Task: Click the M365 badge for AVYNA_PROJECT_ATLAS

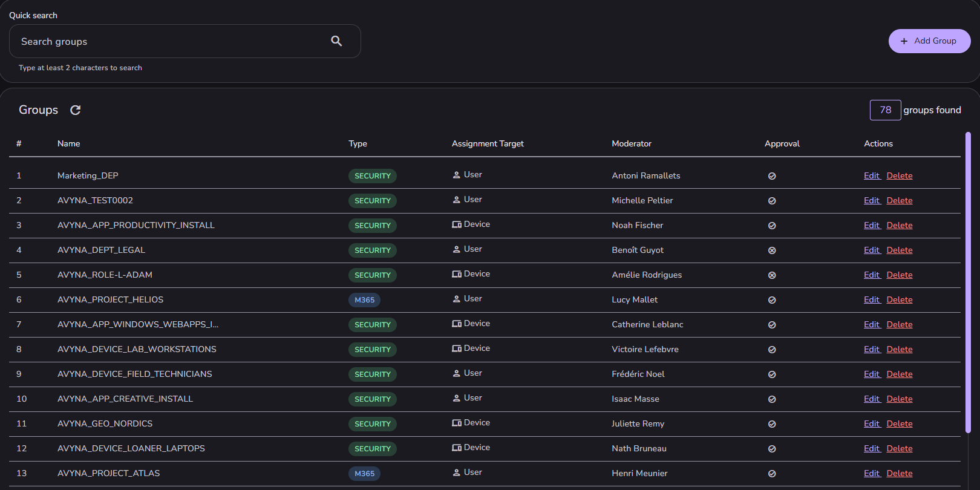Action: coord(364,474)
